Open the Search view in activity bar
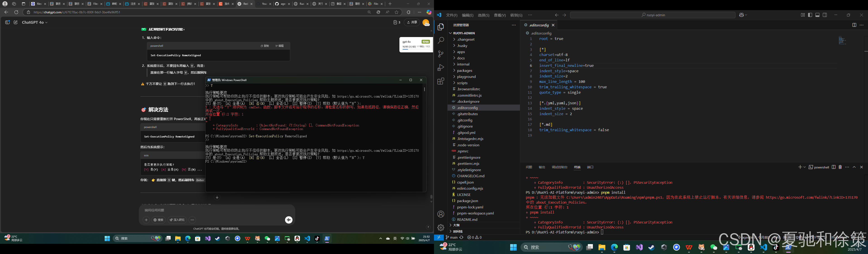This screenshot has height=254, width=868. (440, 40)
